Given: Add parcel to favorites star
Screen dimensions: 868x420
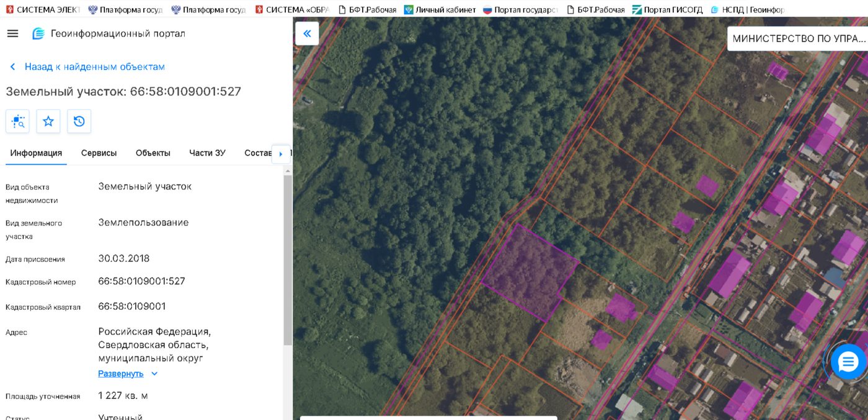Looking at the screenshot, I should [48, 121].
